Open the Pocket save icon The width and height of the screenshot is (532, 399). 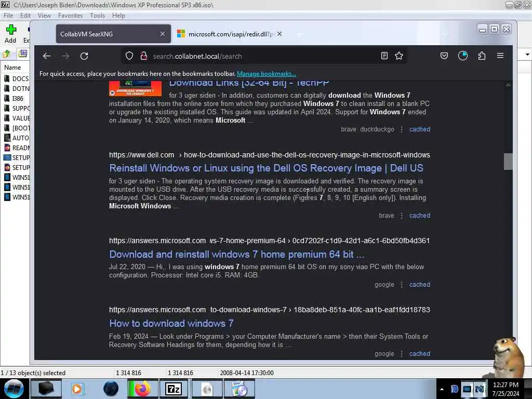[444, 56]
